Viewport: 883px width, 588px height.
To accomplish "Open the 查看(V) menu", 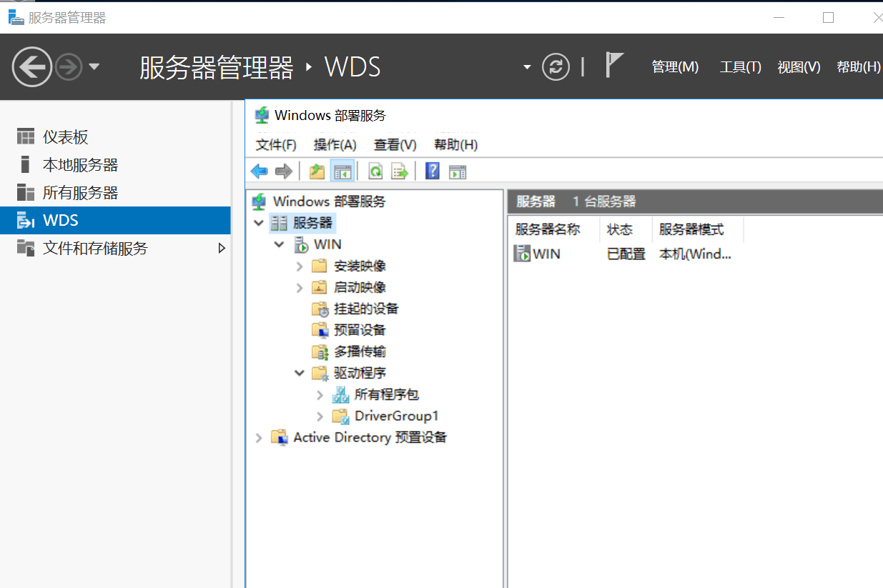I will [x=395, y=144].
